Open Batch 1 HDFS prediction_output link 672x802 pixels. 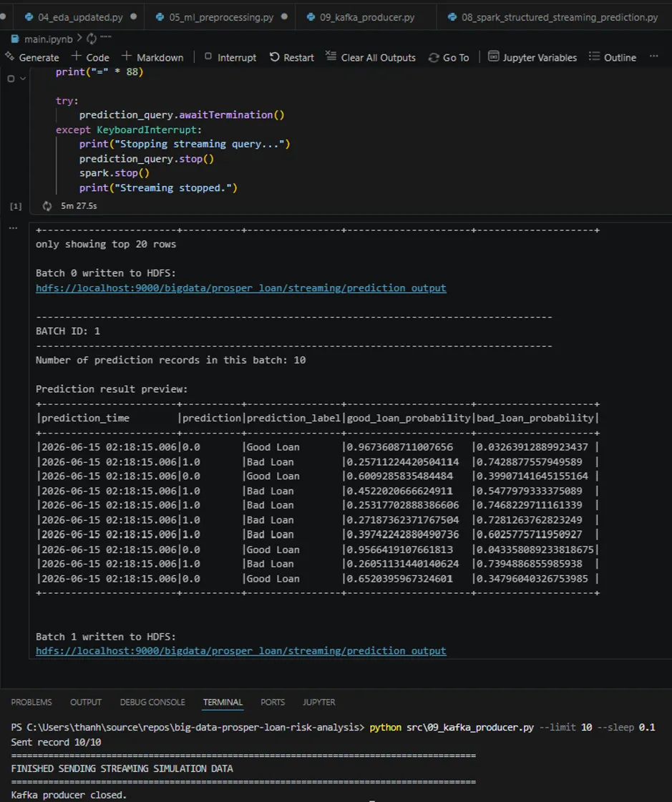tap(241, 650)
